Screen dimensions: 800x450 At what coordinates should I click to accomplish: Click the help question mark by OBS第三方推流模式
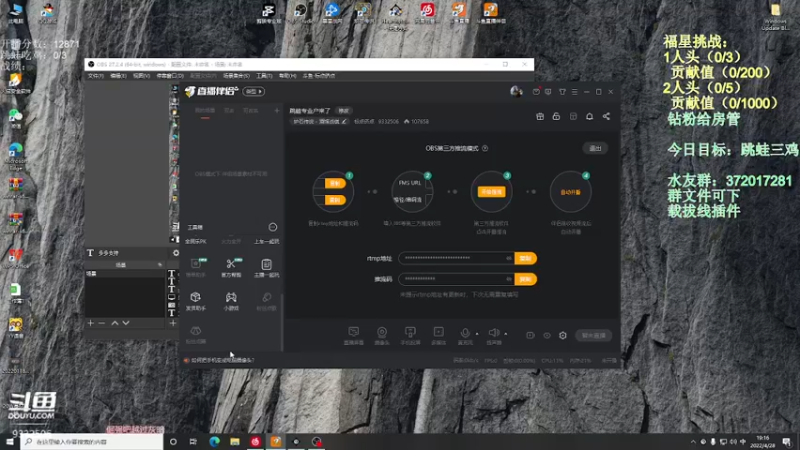(x=485, y=148)
